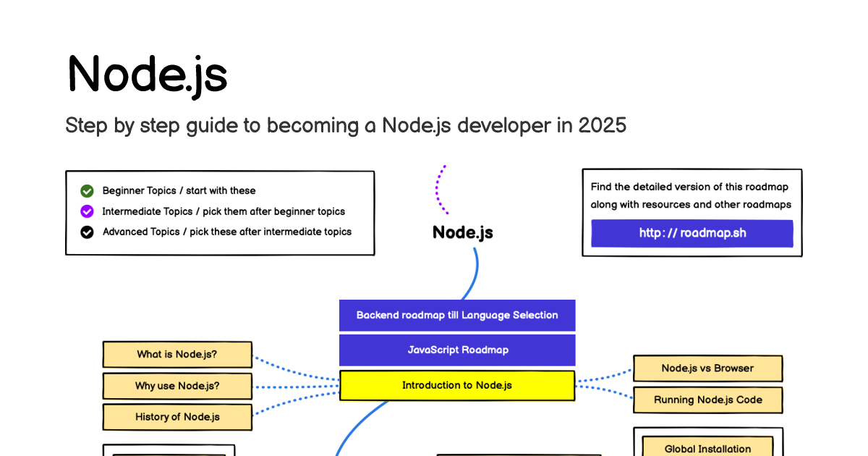Screen dimensions: 868x456
Task: Open the What is Node.js? topic
Action: coord(177,355)
